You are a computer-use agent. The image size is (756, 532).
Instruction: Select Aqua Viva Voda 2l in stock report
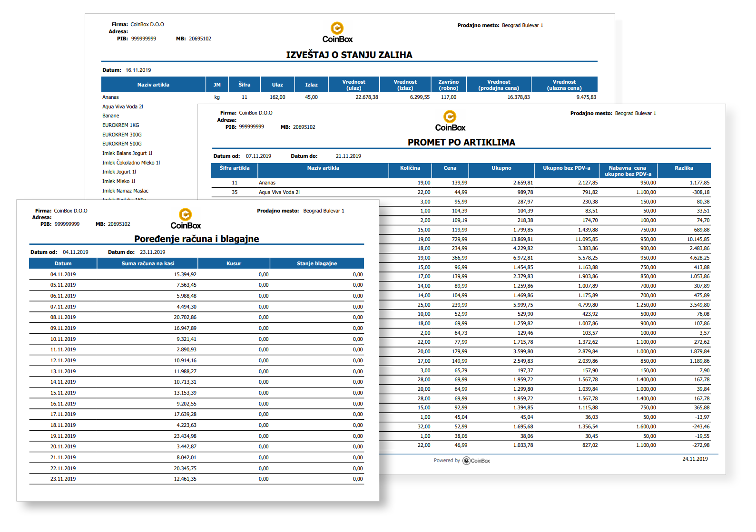pyautogui.click(x=123, y=106)
